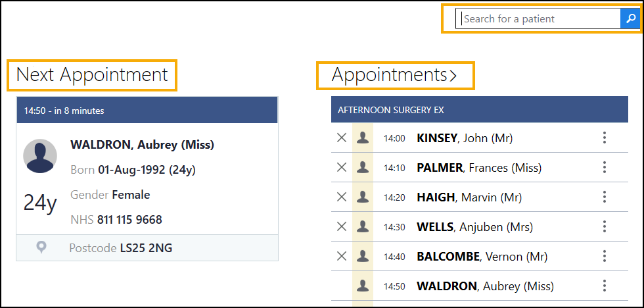Open the options menu for John Kinsey
Screen dimensions: 644x308
click(x=605, y=138)
